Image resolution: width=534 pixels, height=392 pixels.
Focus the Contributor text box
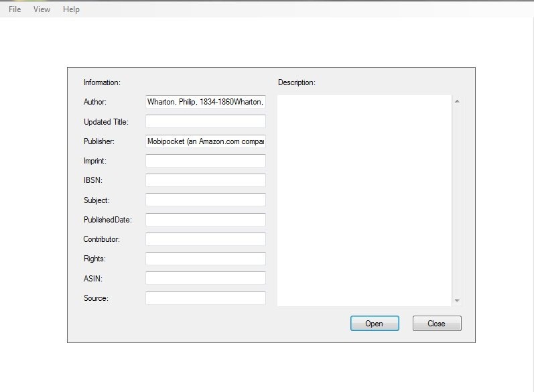(205, 239)
